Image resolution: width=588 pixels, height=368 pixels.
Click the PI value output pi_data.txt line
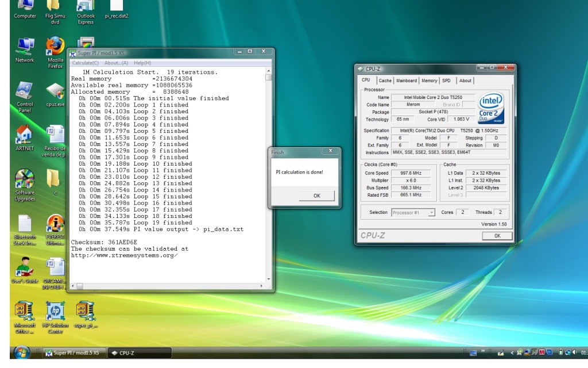(x=161, y=229)
